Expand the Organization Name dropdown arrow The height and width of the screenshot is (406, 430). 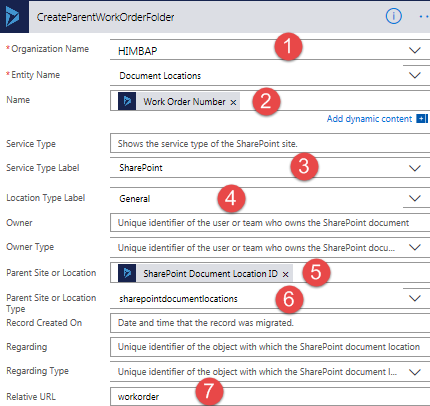pyautogui.click(x=415, y=50)
